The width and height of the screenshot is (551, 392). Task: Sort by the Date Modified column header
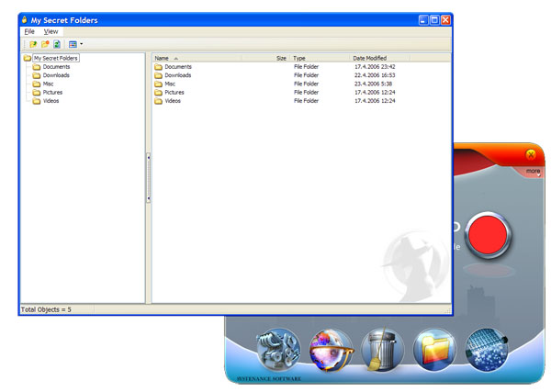(x=379, y=58)
